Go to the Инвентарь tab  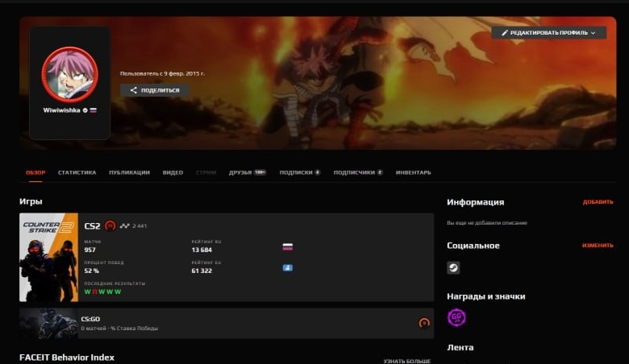point(413,172)
